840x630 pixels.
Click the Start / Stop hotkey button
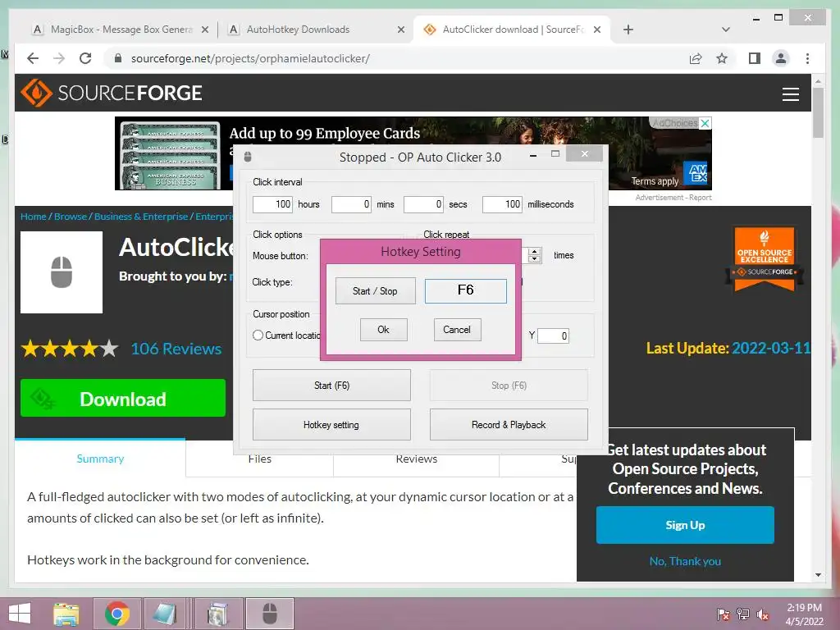point(375,291)
